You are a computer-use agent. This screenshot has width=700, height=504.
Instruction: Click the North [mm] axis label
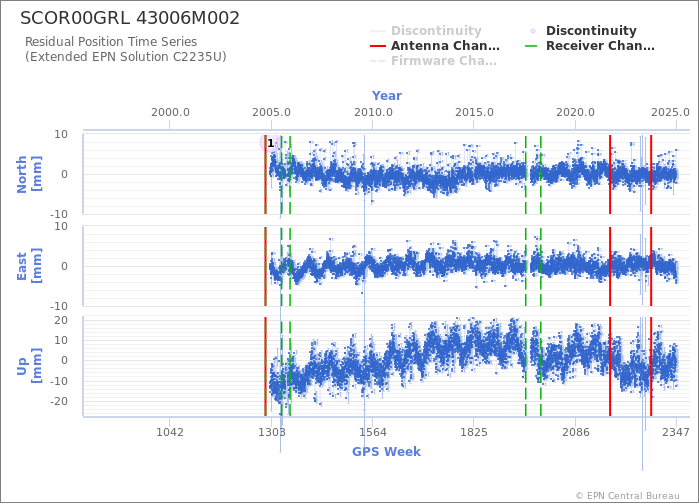29,174
